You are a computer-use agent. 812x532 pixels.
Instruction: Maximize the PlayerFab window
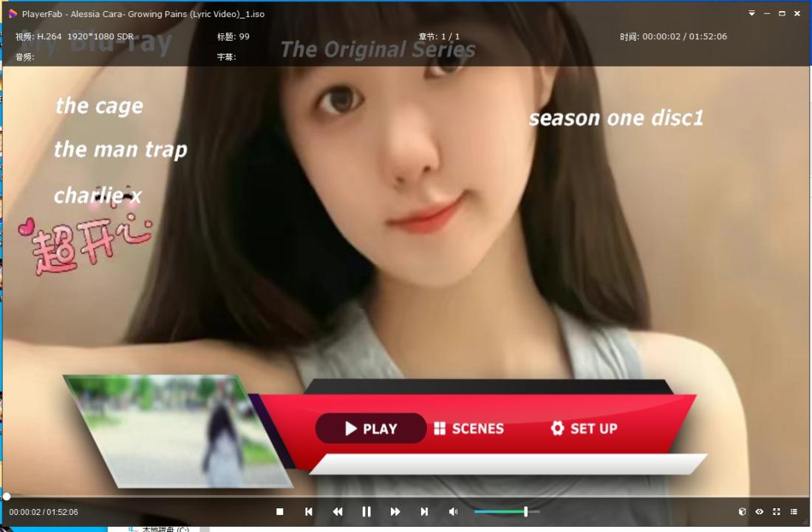(x=782, y=13)
